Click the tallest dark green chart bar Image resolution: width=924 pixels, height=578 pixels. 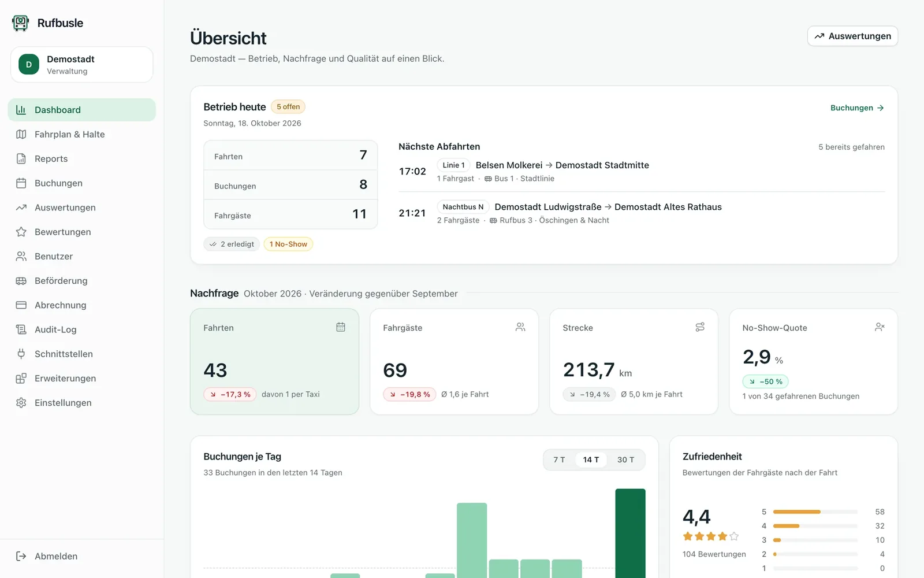coord(630,533)
